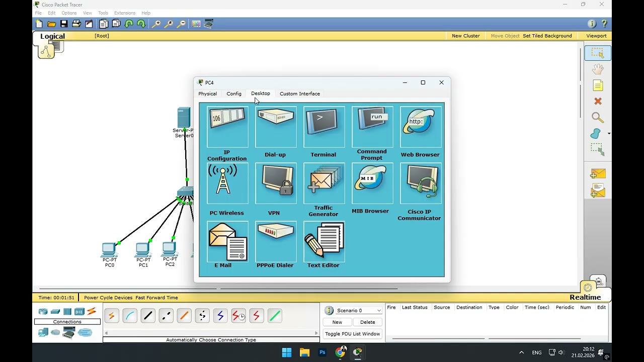Viewport: 644px width, 362px height.
Task: Select the Routers device category
Action: pos(43,312)
